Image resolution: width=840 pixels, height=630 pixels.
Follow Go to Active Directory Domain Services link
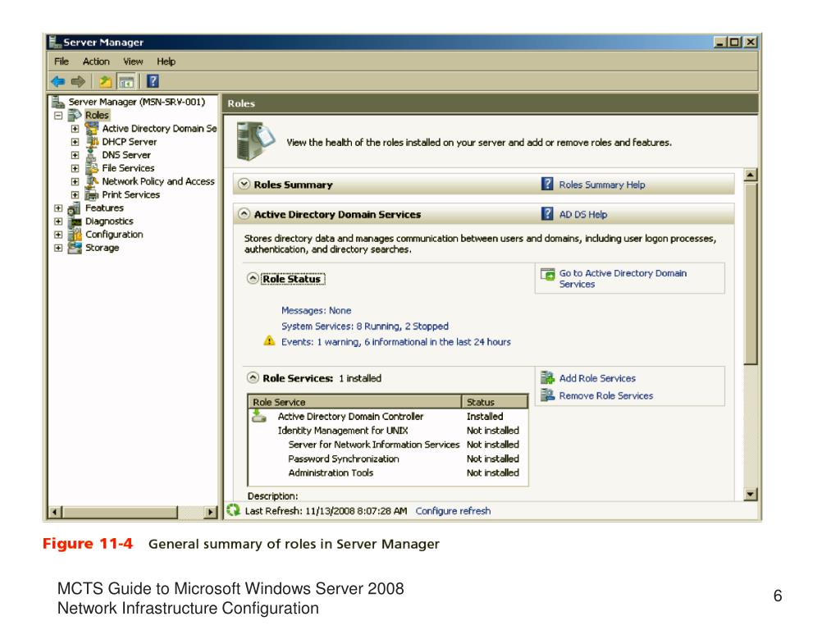pyautogui.click(x=623, y=279)
